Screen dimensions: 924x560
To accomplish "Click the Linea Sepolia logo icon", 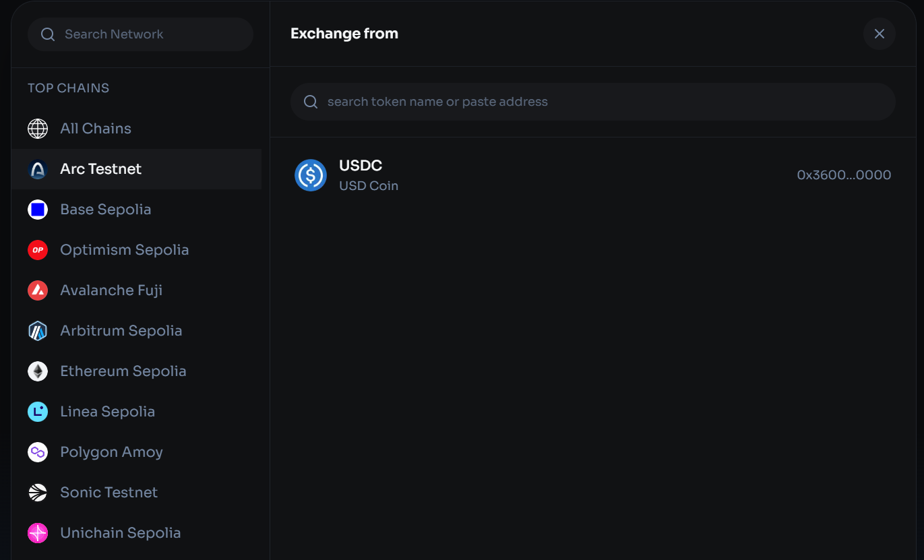I will point(38,412).
